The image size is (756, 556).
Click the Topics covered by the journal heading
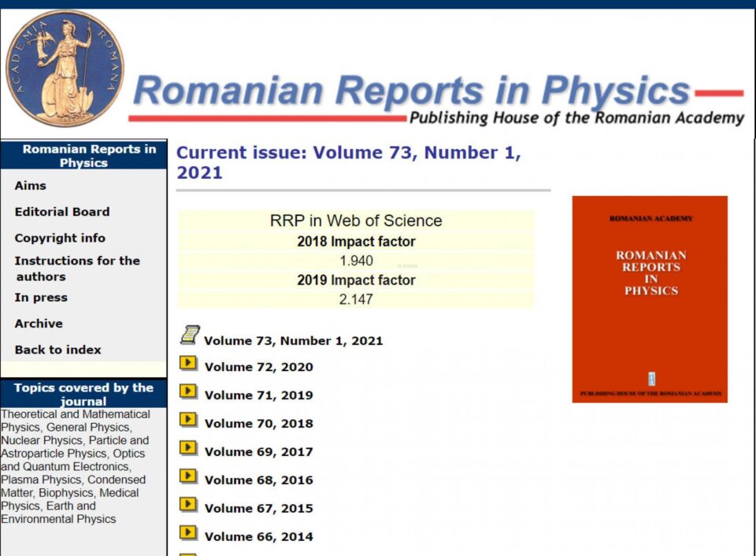tap(84, 394)
